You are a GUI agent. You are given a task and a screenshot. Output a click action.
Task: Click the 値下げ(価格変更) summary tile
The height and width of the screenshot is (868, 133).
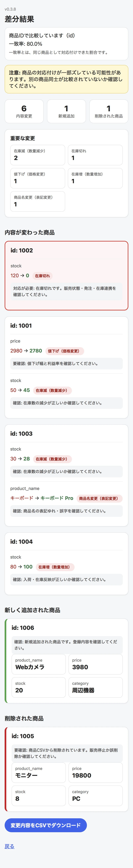coord(38,178)
